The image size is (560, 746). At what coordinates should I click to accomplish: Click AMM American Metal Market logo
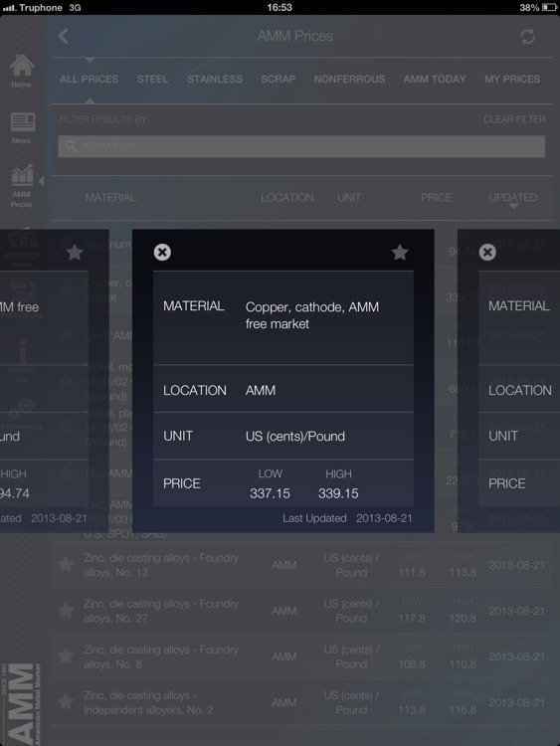click(x=23, y=703)
